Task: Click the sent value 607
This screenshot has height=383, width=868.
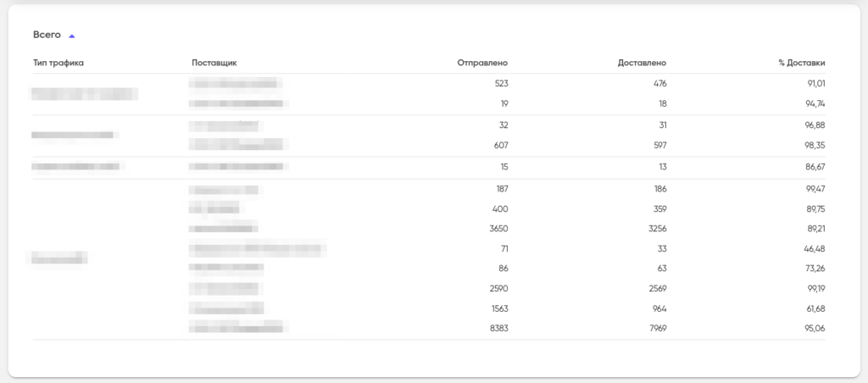Action: click(x=500, y=145)
